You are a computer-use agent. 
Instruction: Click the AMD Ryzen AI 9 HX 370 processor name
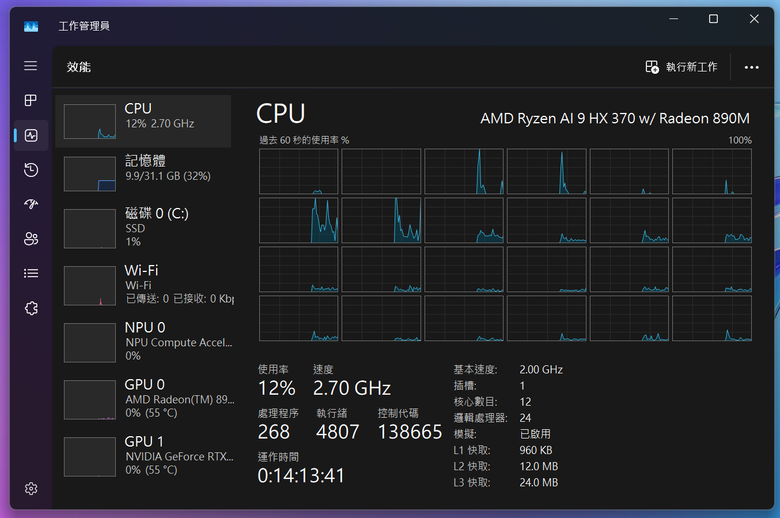pyautogui.click(x=615, y=118)
